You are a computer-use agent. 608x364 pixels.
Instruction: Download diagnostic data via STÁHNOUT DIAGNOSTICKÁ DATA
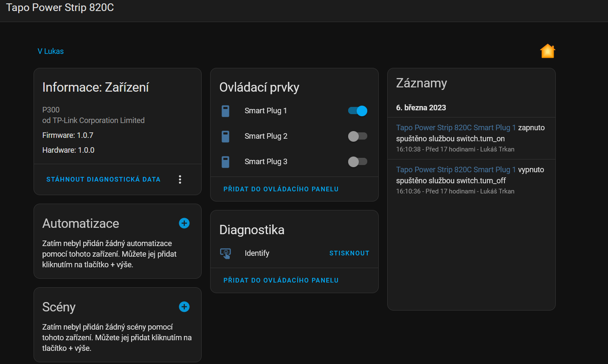tap(103, 179)
